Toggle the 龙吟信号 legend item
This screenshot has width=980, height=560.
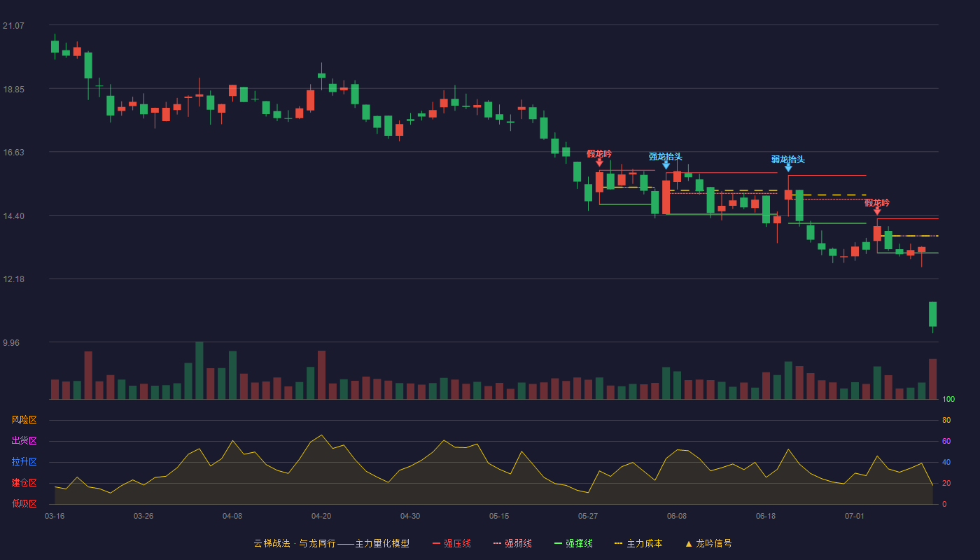click(708, 543)
